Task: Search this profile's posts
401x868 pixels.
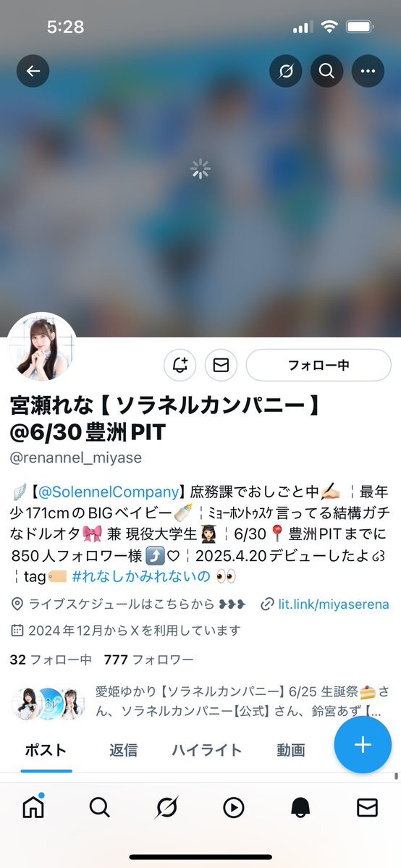Action: 326,71
